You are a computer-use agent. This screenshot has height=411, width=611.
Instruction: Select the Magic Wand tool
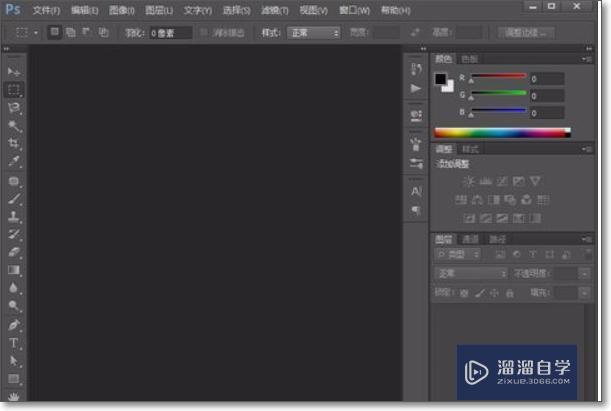pos(14,126)
